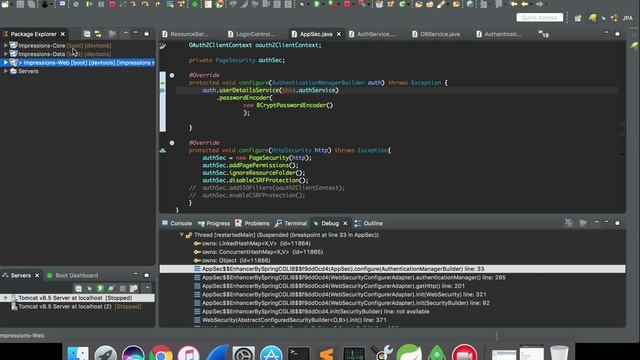Open the LoginControl... editor tab
The image size is (640, 360).
(x=251, y=34)
